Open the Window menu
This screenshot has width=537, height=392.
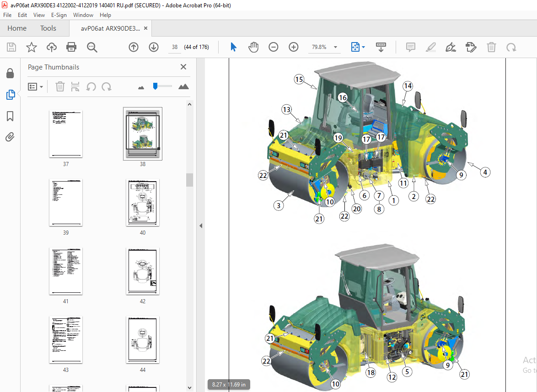[83, 15]
